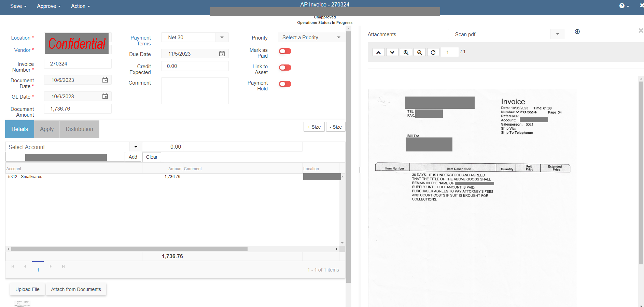Switch to the Apply tab
Screen dimensions: 644x307
tap(47, 129)
